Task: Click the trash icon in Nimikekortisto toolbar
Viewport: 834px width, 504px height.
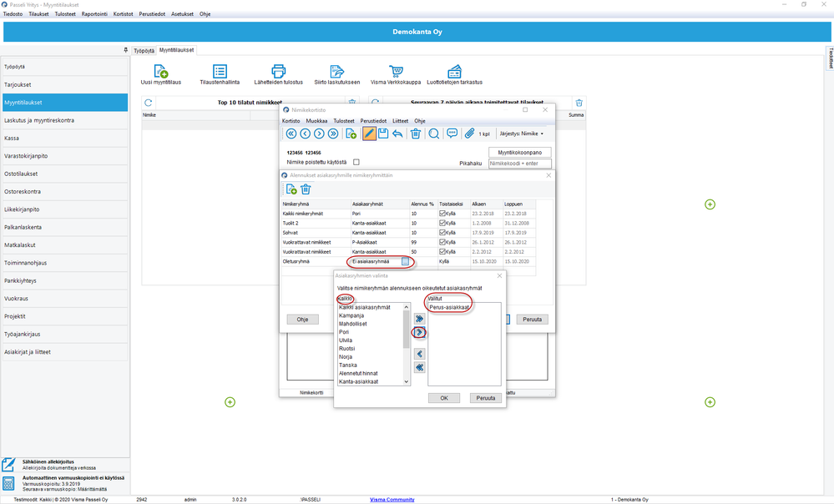Action: [x=416, y=134]
